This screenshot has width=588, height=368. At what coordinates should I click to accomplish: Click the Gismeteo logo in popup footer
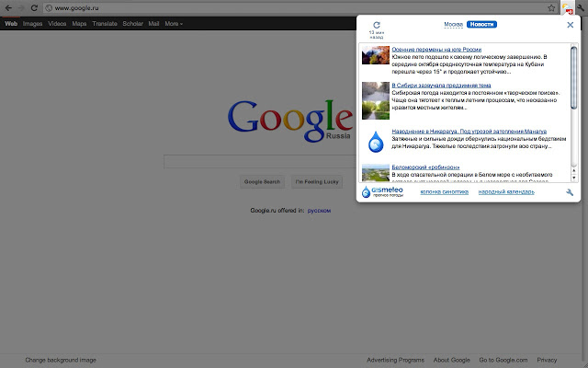pos(377,191)
